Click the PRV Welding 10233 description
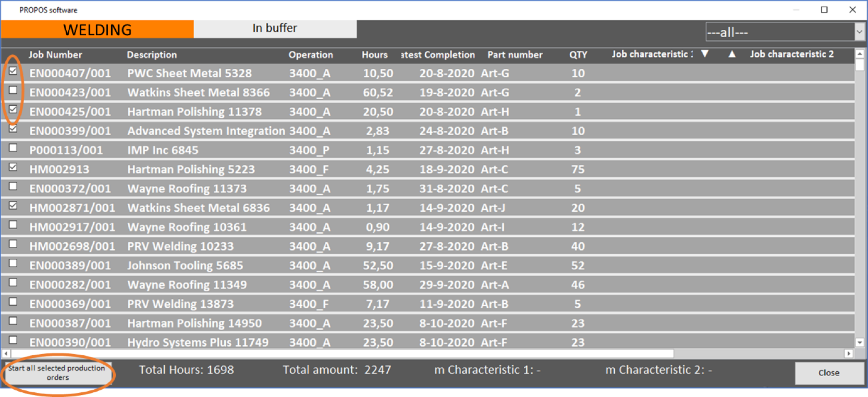This screenshot has width=868, height=397. pos(180,246)
